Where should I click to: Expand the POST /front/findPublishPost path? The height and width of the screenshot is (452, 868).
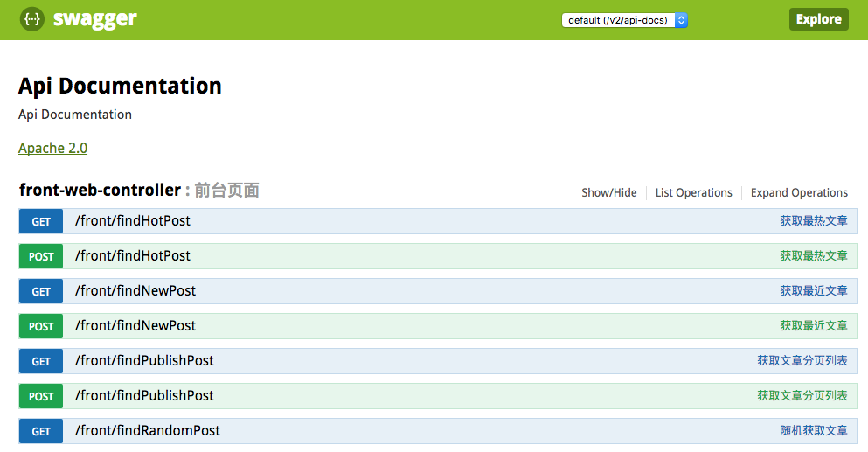click(x=144, y=395)
